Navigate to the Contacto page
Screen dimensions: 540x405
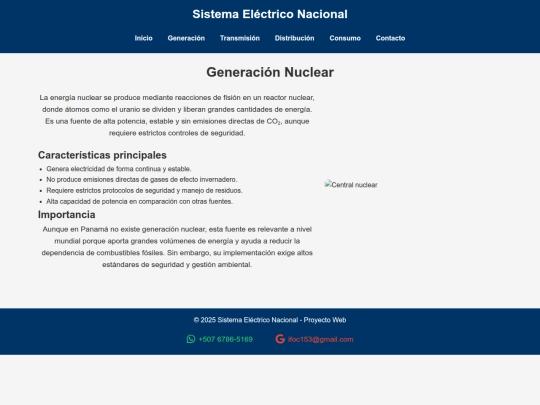tap(390, 38)
